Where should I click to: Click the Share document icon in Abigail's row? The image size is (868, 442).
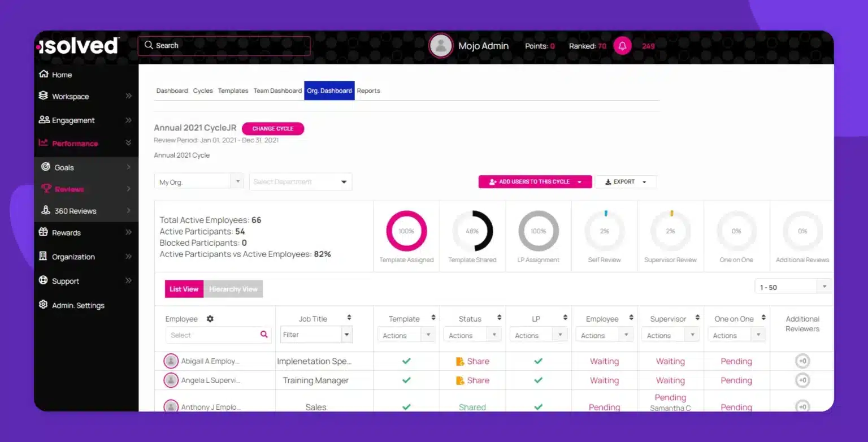click(x=460, y=361)
